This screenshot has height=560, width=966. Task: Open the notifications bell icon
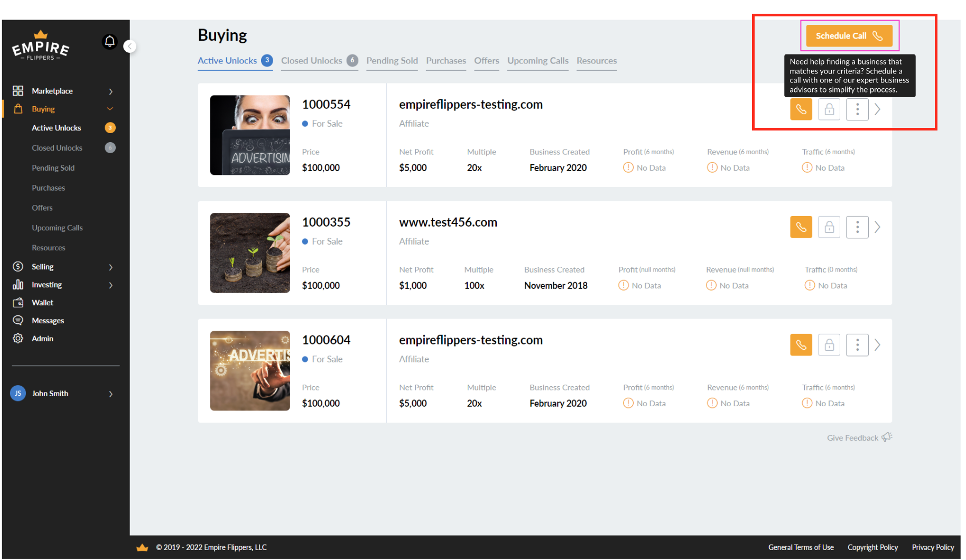point(109,41)
